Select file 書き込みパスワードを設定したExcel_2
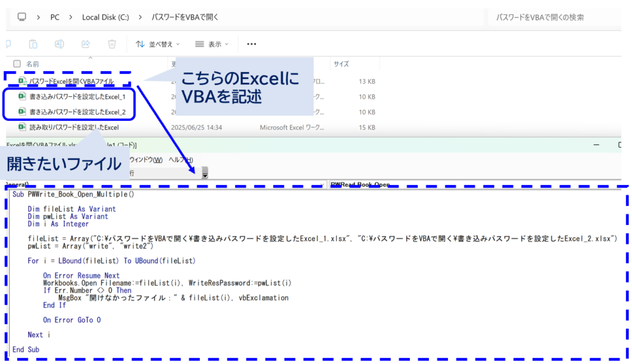The height and width of the screenshot is (364, 632). (x=77, y=112)
